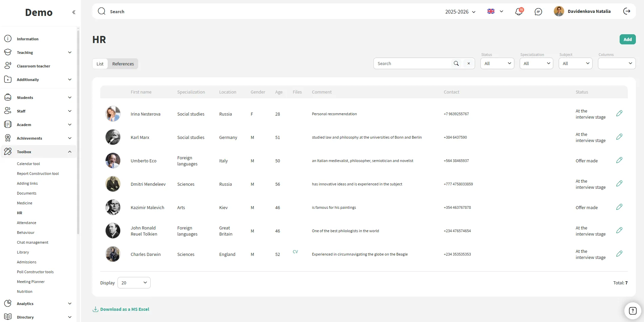
Task: Open the help question mark button
Action: [632, 310]
